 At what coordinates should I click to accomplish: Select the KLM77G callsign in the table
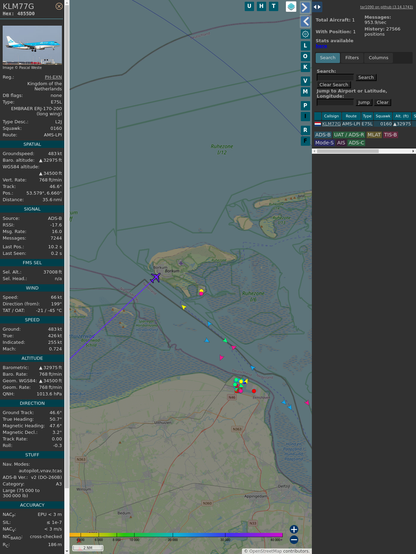point(331,124)
